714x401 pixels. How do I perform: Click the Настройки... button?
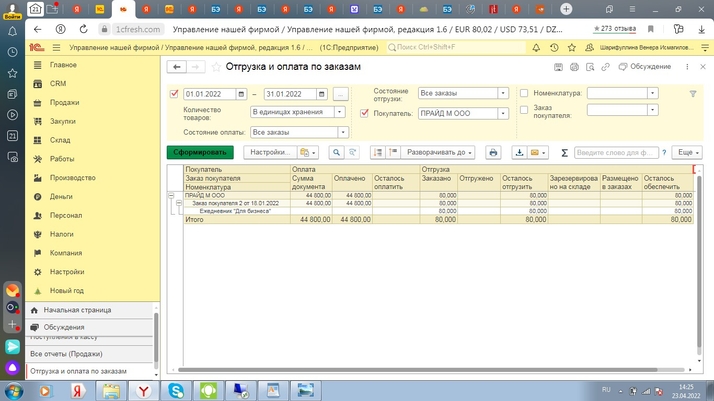pos(269,153)
